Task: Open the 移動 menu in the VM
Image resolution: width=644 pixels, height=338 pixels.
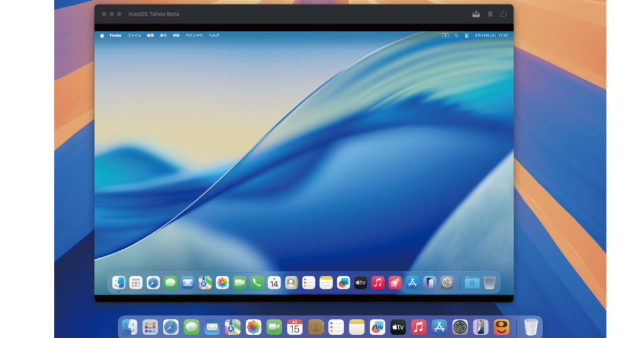Action: [176, 36]
